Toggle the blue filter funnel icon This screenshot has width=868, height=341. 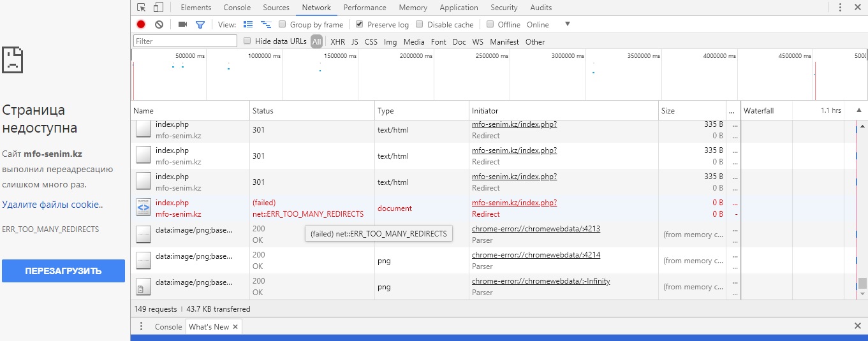coord(200,24)
